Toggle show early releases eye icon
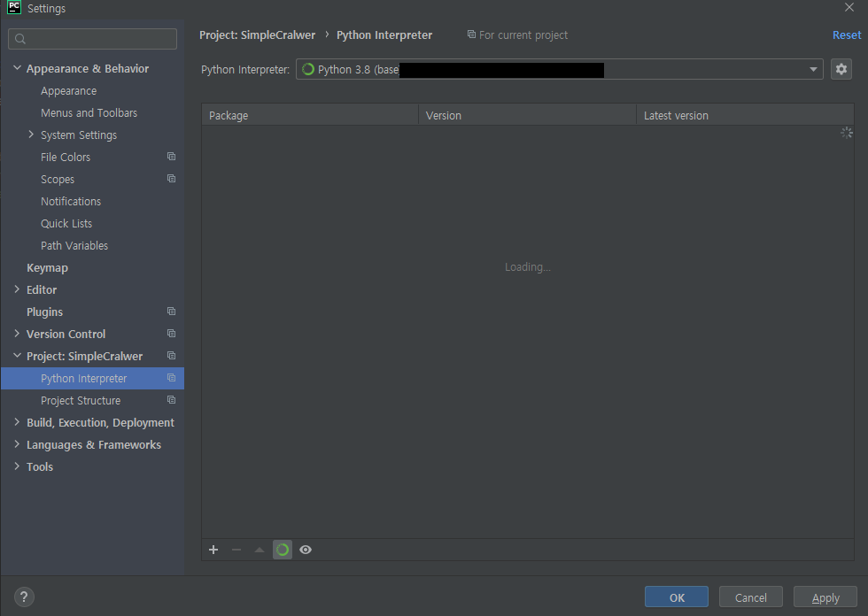This screenshot has height=616, width=868. [306, 550]
